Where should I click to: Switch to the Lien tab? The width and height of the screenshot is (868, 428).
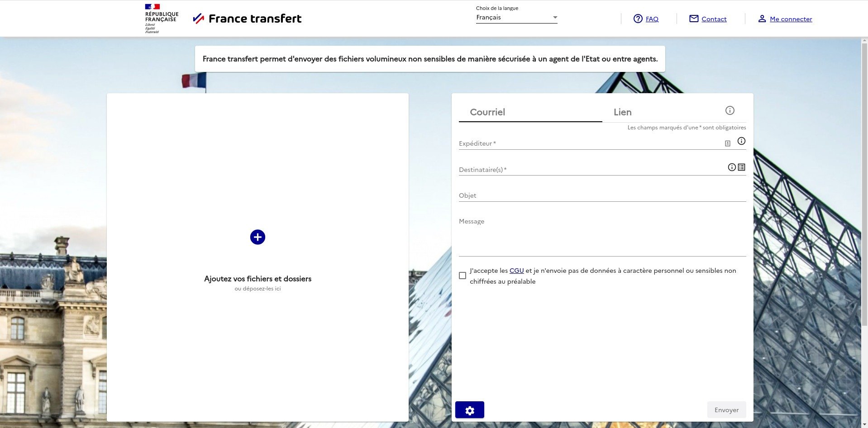623,112
